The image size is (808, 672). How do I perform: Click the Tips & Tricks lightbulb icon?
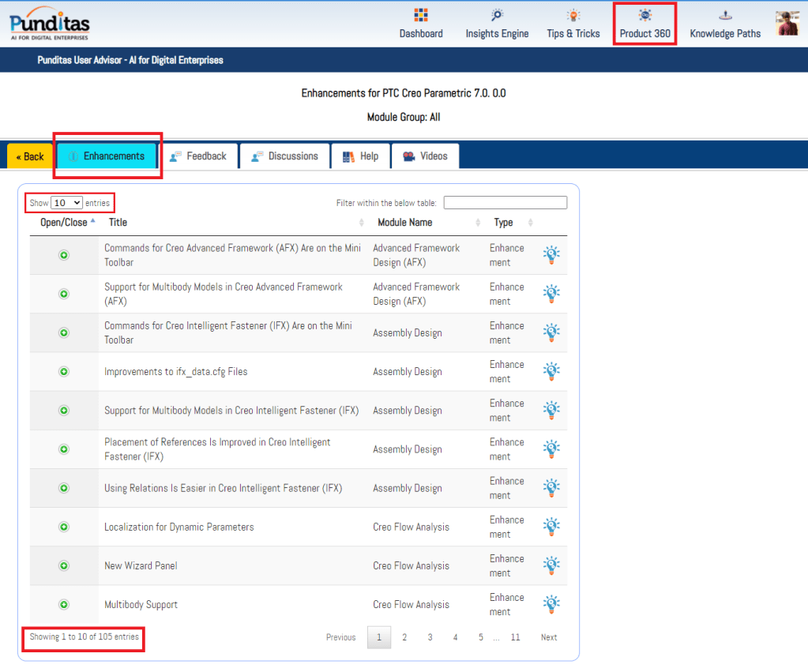tap(573, 16)
